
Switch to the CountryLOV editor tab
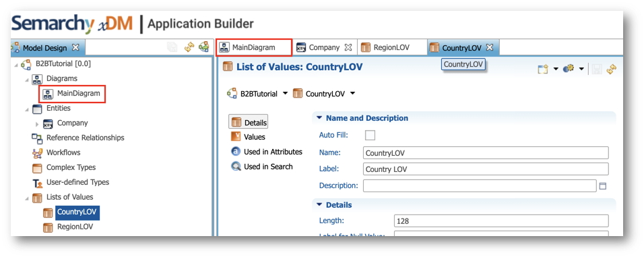(461, 47)
